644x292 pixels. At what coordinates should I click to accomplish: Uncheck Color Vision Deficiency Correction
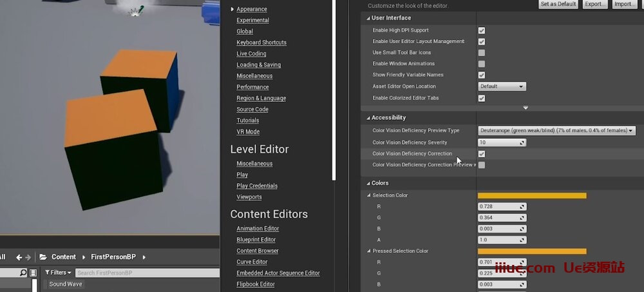point(482,154)
